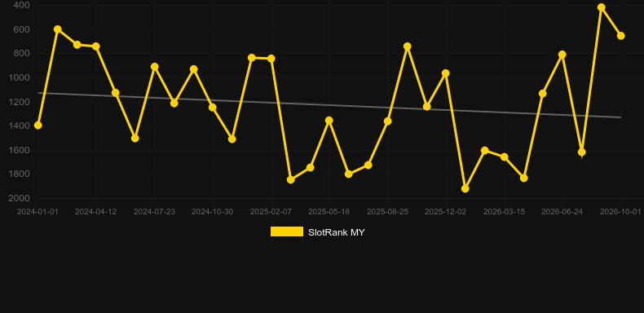The image size is (644, 313).
Task: Click the 1400 y-axis label
Action: point(20,126)
